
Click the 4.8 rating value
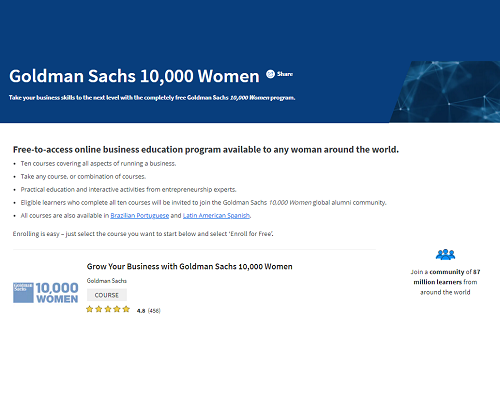coord(141,311)
